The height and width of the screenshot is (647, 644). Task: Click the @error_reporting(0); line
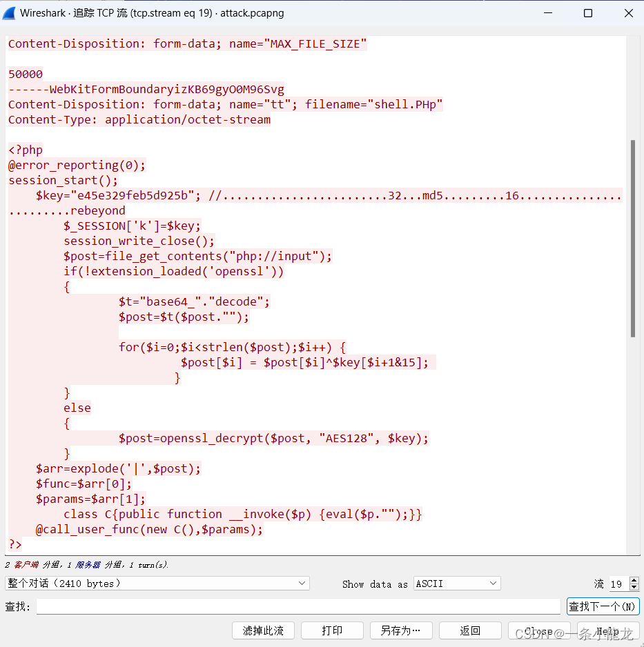click(77, 165)
